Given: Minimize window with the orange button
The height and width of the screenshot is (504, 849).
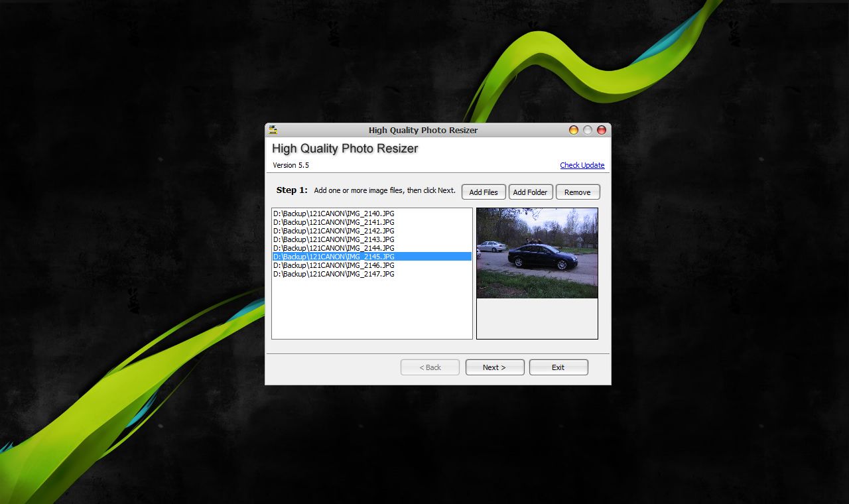Looking at the screenshot, I should click(574, 130).
